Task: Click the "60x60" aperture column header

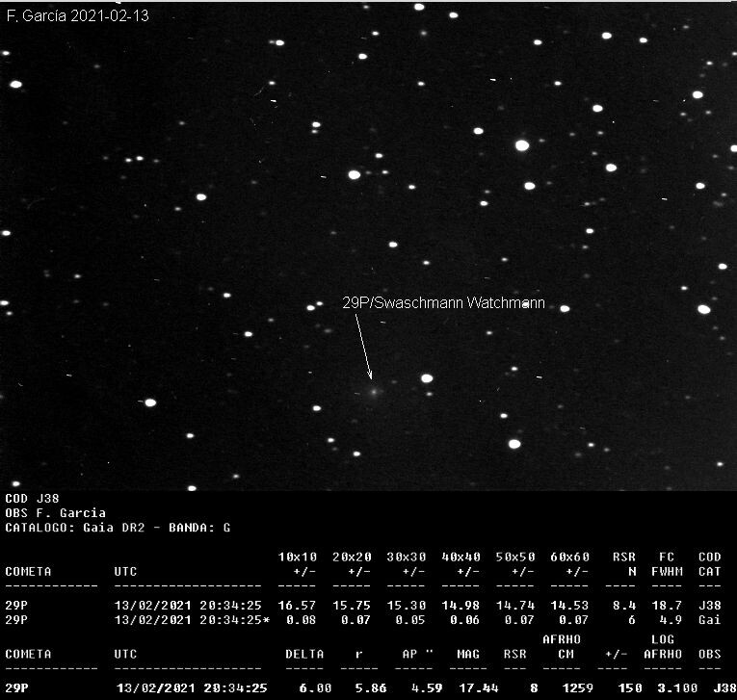Action: (x=570, y=557)
